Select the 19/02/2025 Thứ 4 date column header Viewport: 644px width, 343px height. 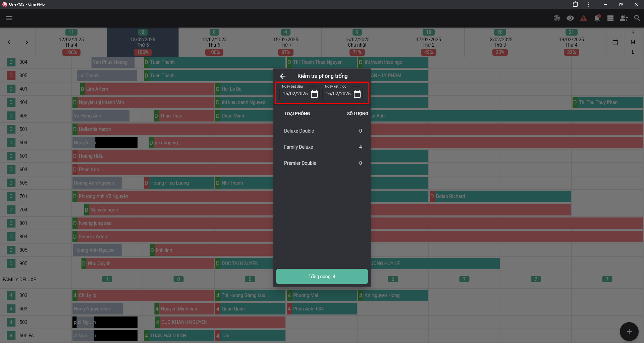pyautogui.click(x=572, y=42)
